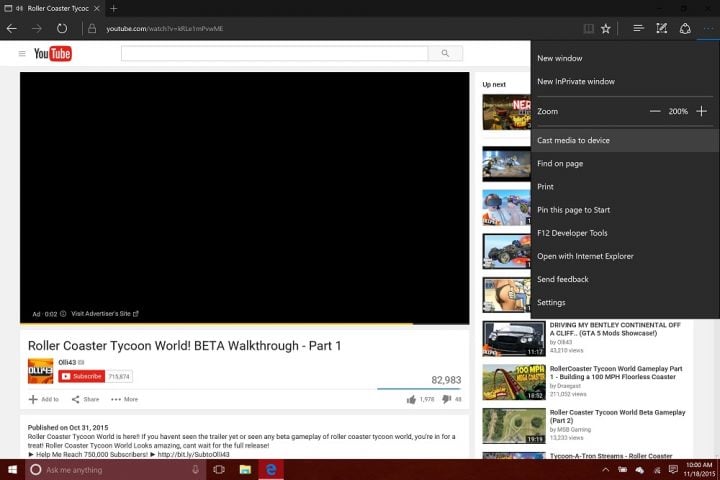Open Driving My Bentley Continental video title
The height and width of the screenshot is (480, 720).
[615, 329]
